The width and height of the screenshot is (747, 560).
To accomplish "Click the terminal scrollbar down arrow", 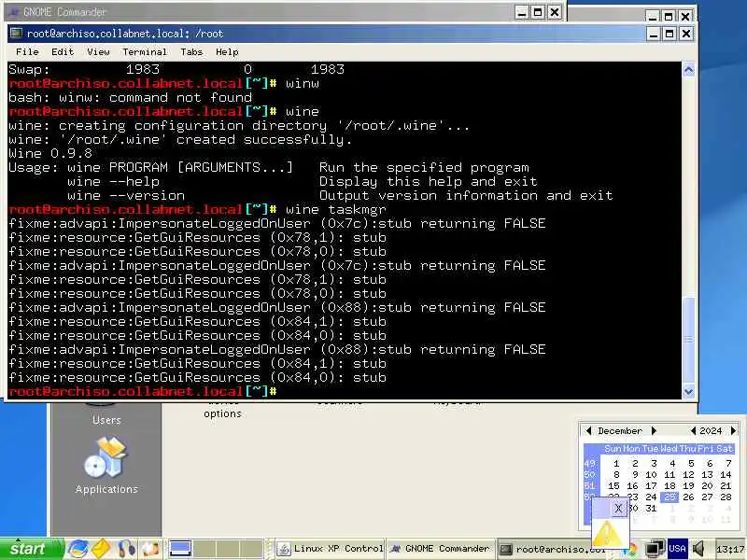I will pyautogui.click(x=688, y=391).
